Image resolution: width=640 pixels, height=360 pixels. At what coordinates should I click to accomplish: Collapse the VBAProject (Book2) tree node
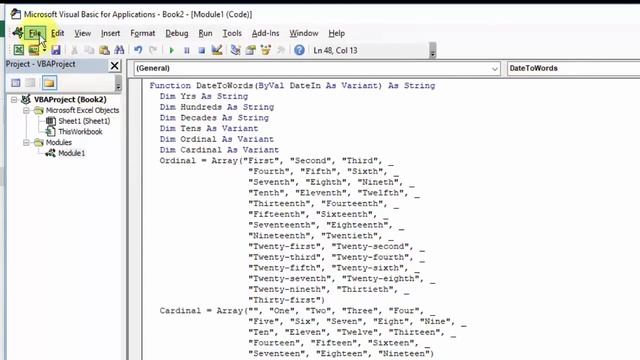(x=14, y=100)
